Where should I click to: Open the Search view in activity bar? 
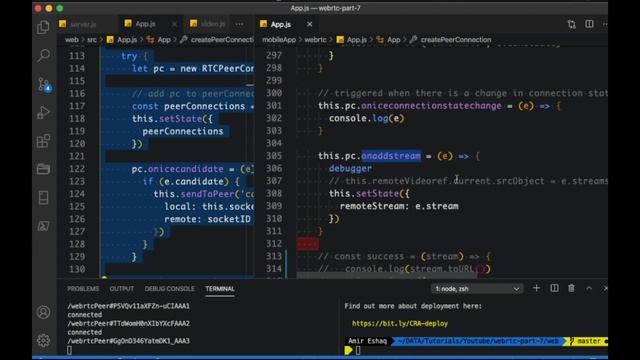tap(43, 56)
